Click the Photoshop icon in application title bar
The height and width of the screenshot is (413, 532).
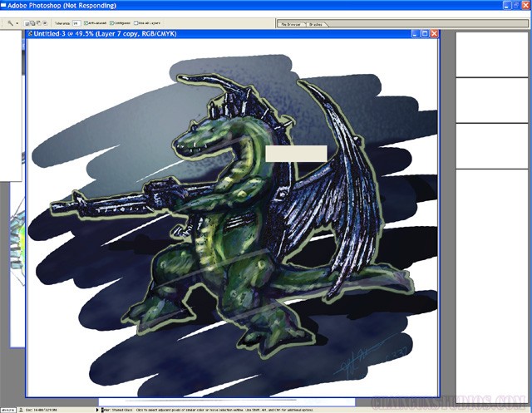tap(4, 5)
